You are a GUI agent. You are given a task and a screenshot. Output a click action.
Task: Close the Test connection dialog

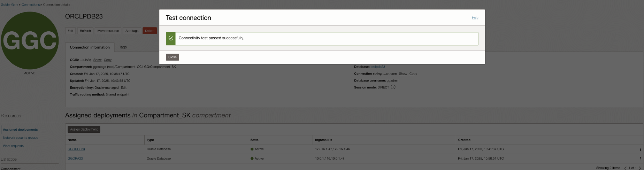(172, 57)
